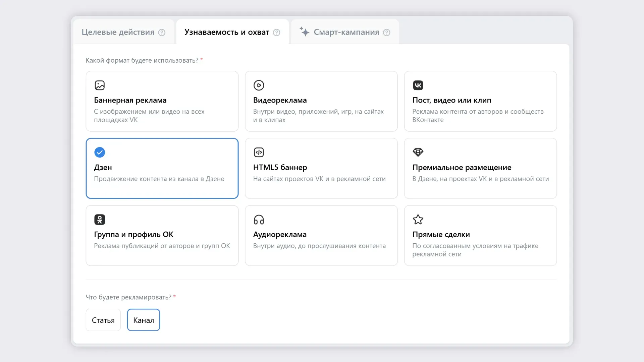The width and height of the screenshot is (644, 362).
Task: Choose the Аудиореклама format card
Action: (x=321, y=236)
